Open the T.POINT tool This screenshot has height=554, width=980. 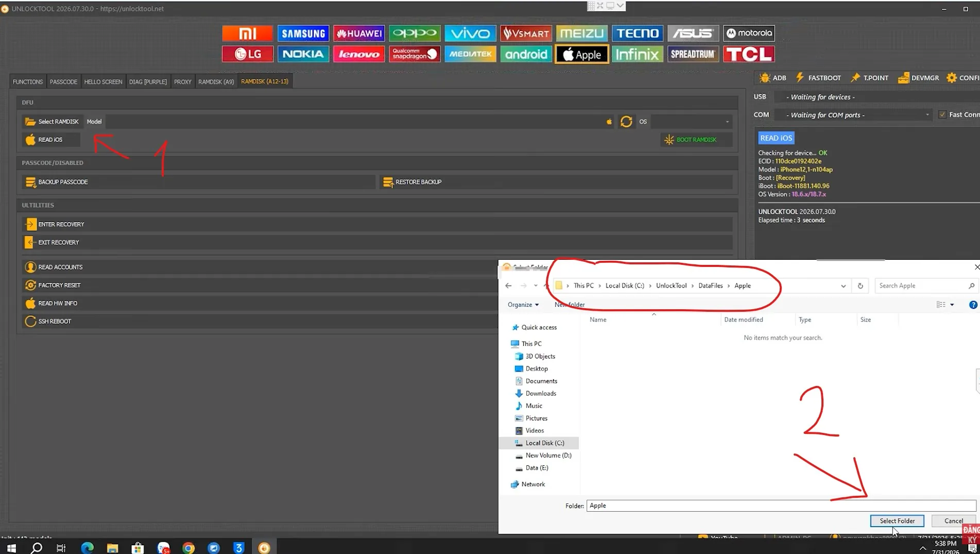[x=870, y=78]
